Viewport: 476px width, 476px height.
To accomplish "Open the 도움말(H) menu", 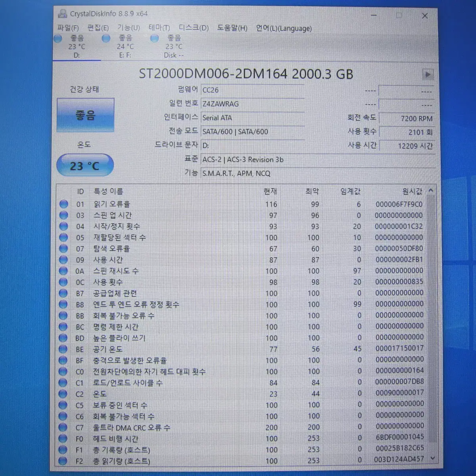I will coord(232,28).
